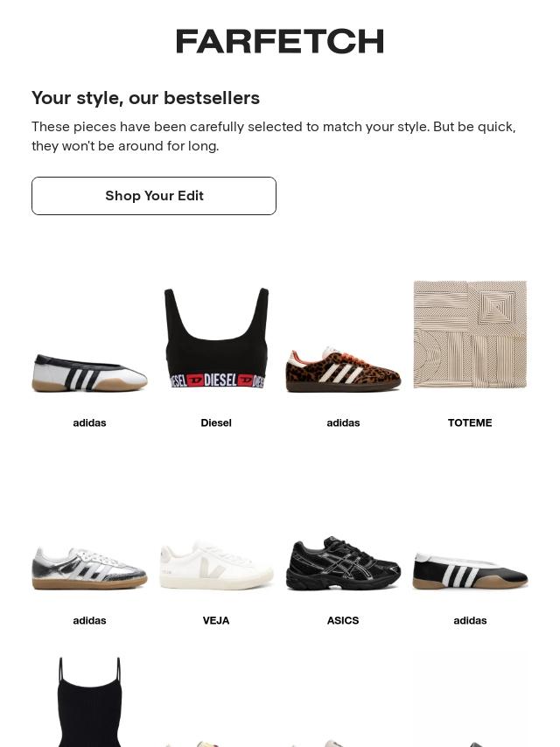The height and width of the screenshot is (747, 560).
Task: Open the black adidas ballet sneaker image
Action: pos(470,570)
